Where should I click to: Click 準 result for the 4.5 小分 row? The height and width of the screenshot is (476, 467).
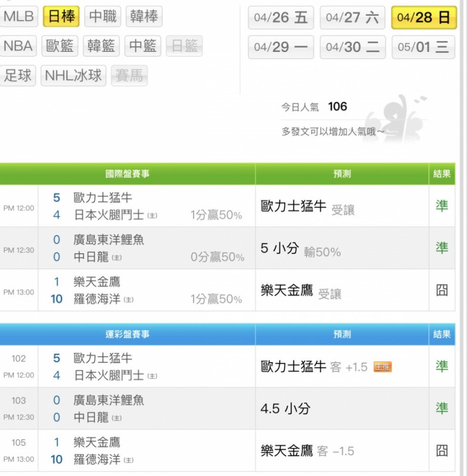pos(442,408)
